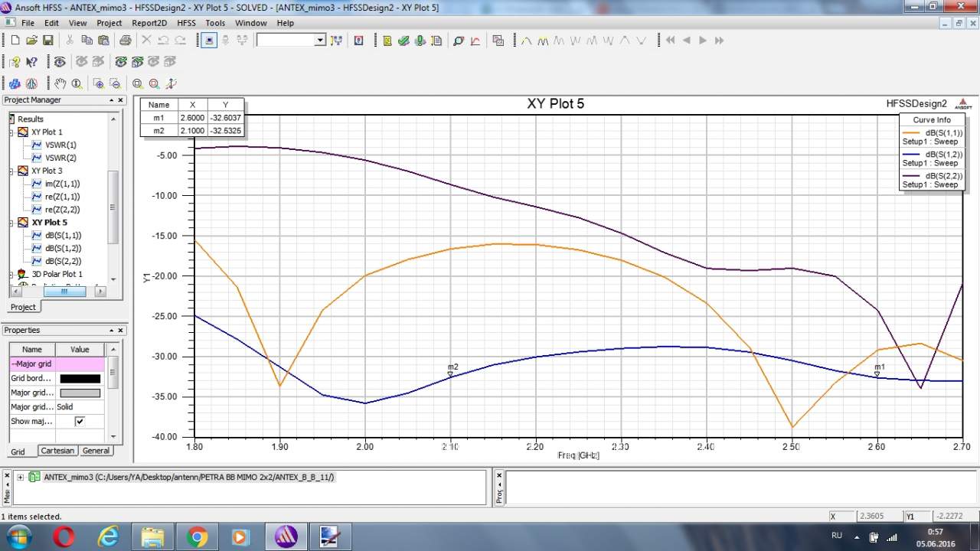The height and width of the screenshot is (551, 980).
Task: Open the HFSS menu
Action: click(x=187, y=23)
